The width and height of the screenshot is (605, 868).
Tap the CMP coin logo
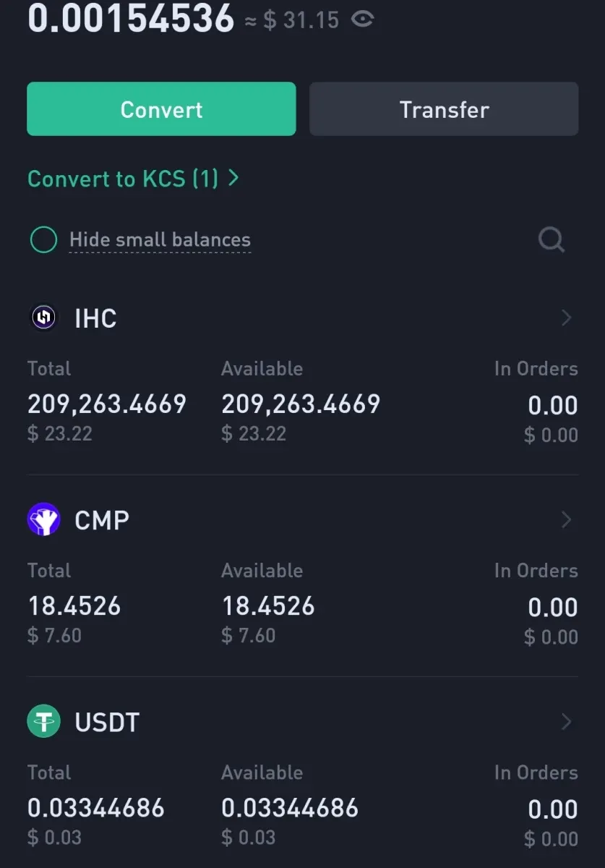(43, 519)
